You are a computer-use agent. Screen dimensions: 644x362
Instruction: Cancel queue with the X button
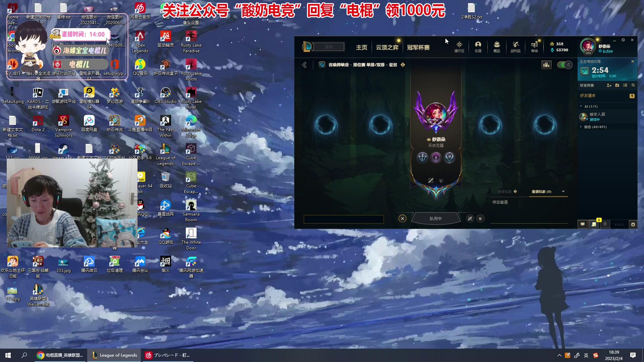click(402, 219)
